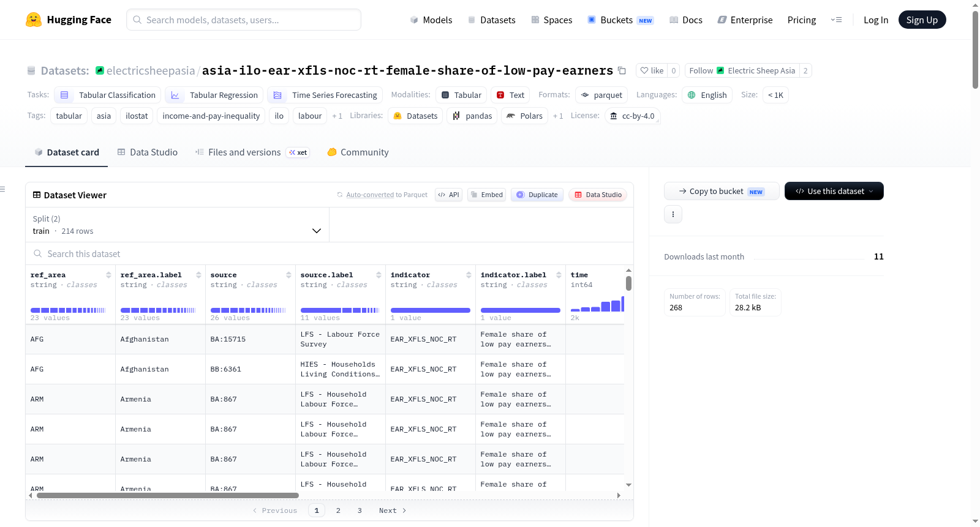Click the Tabular Regression task tag
The height and width of the screenshot is (527, 980).
coord(214,95)
